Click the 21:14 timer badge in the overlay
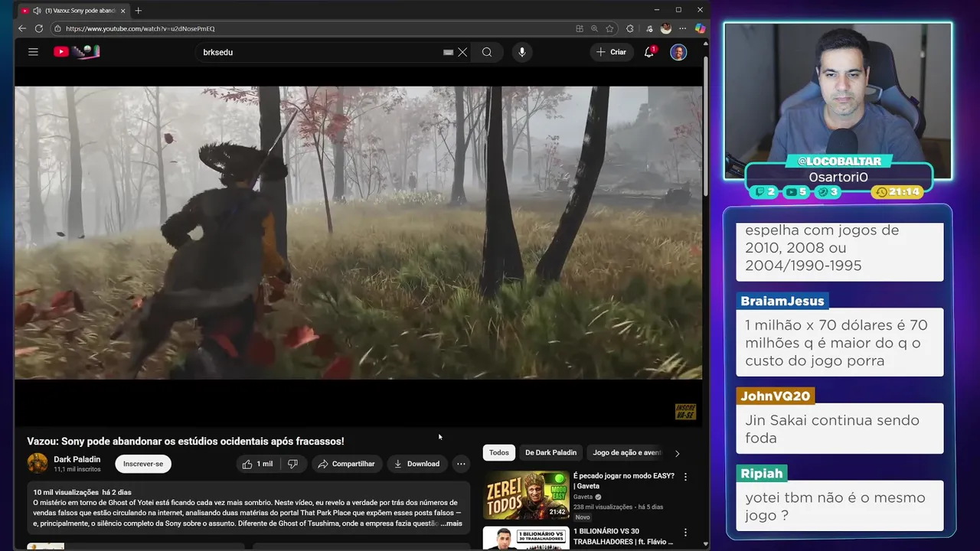 897,192
